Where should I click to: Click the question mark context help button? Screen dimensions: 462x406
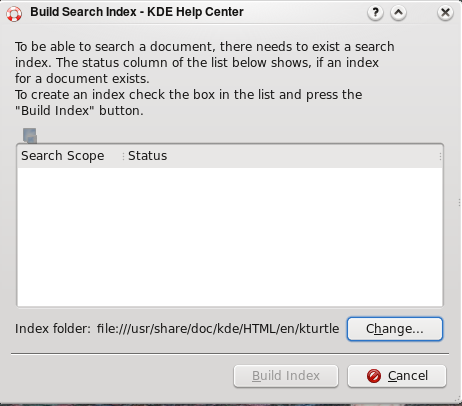click(x=375, y=13)
